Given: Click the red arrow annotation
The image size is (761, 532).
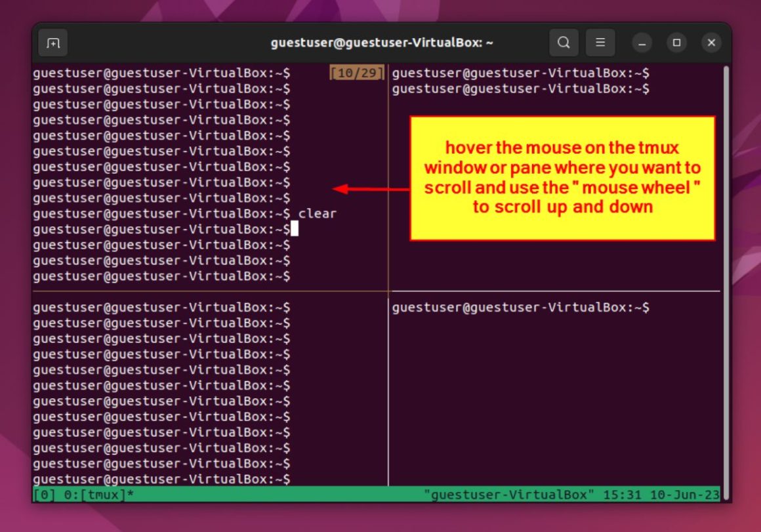Looking at the screenshot, I should click(371, 188).
